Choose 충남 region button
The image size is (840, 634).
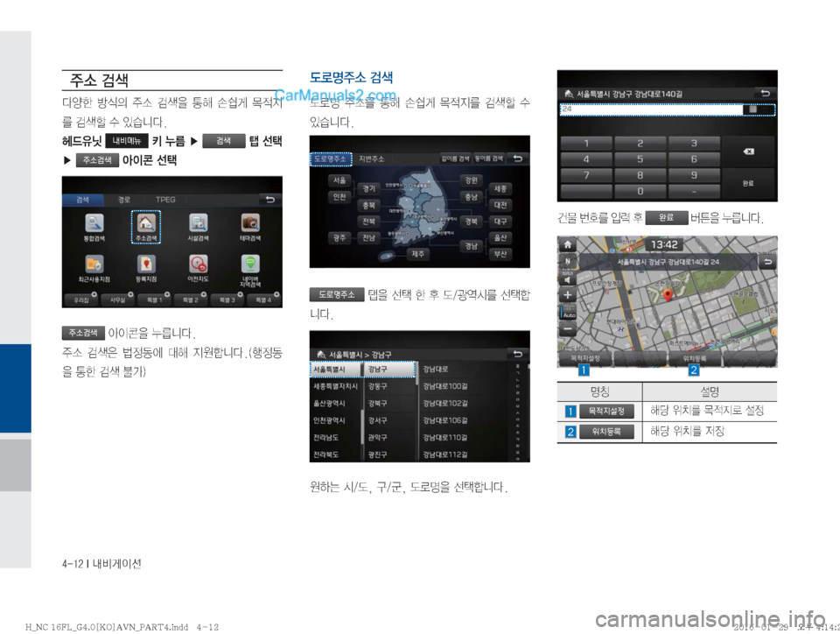471,197
